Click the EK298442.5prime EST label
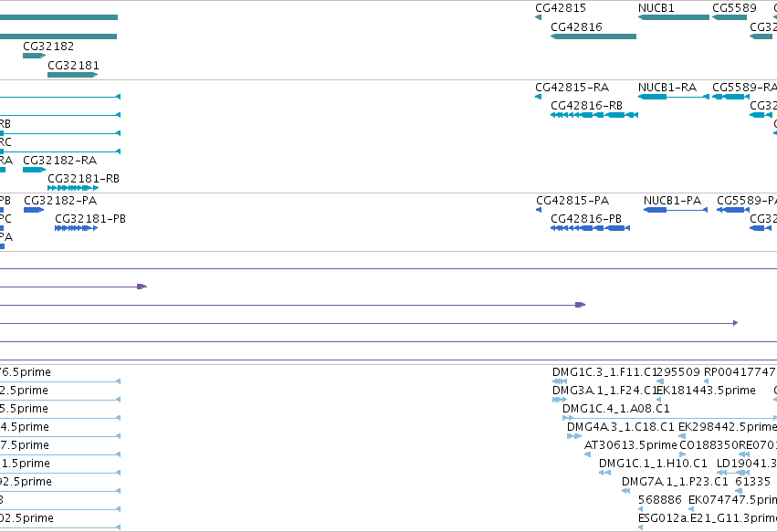This screenshot has height=532, width=777. coord(728,426)
